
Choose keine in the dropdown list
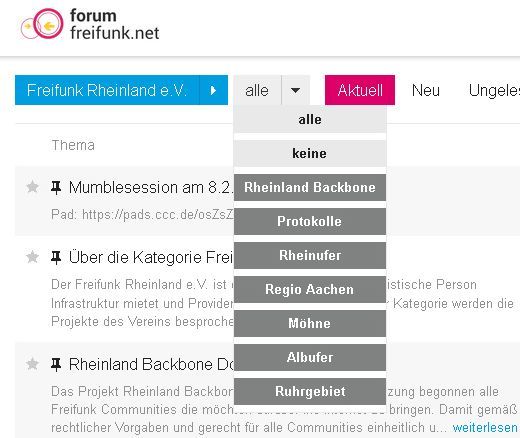click(310, 153)
